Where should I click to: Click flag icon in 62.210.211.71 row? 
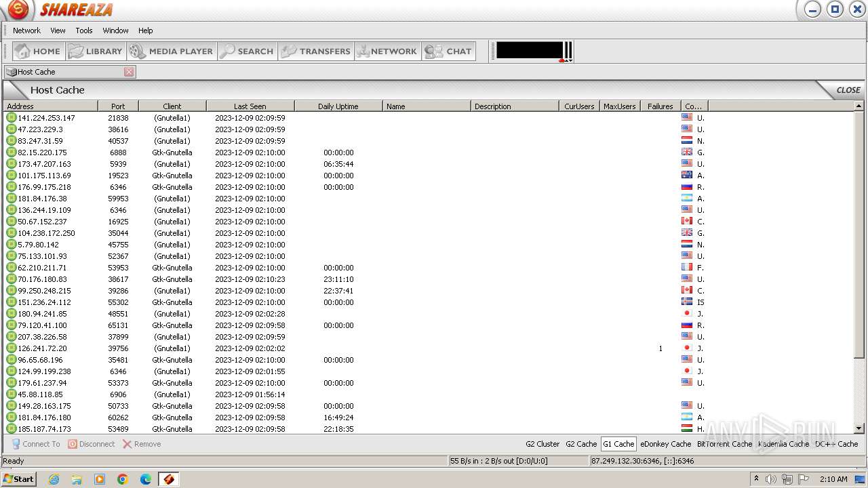point(687,267)
